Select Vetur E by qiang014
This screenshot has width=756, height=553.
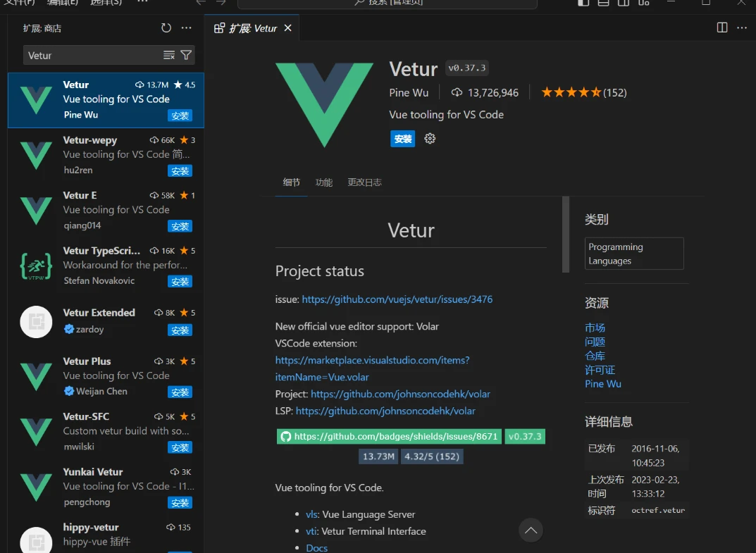coord(106,211)
